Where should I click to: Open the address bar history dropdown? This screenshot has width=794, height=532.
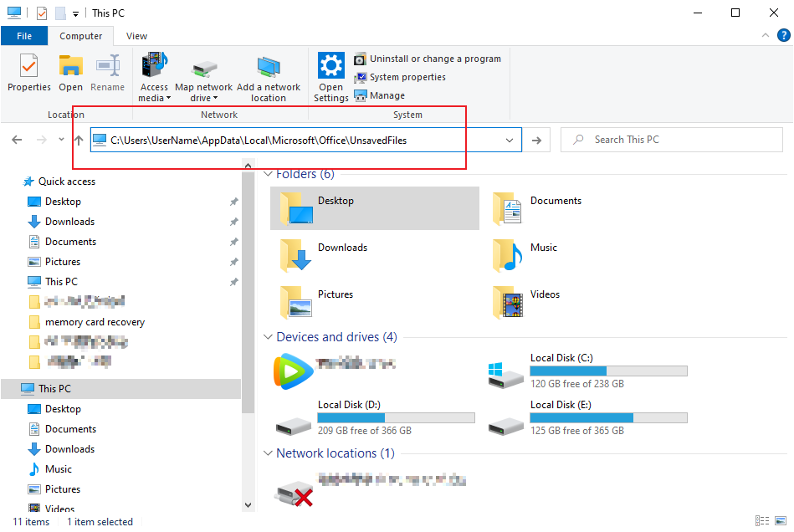pyautogui.click(x=510, y=140)
